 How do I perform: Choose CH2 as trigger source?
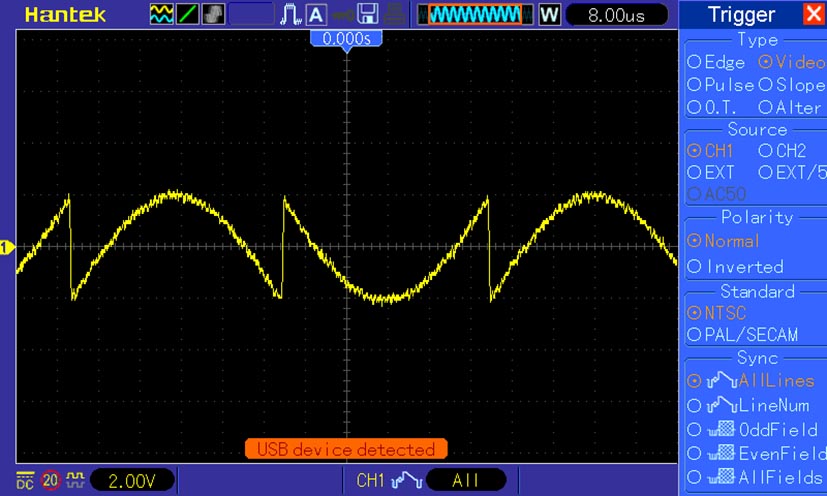click(x=765, y=151)
